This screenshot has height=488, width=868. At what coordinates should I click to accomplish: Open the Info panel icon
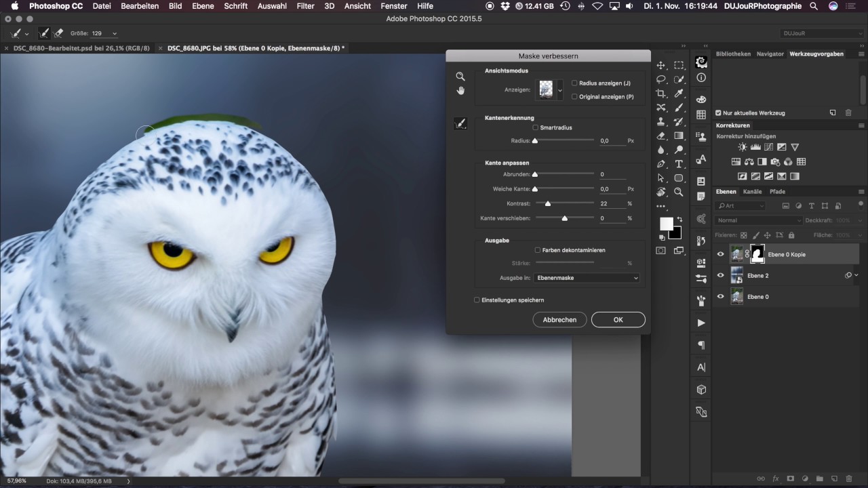[x=701, y=77]
